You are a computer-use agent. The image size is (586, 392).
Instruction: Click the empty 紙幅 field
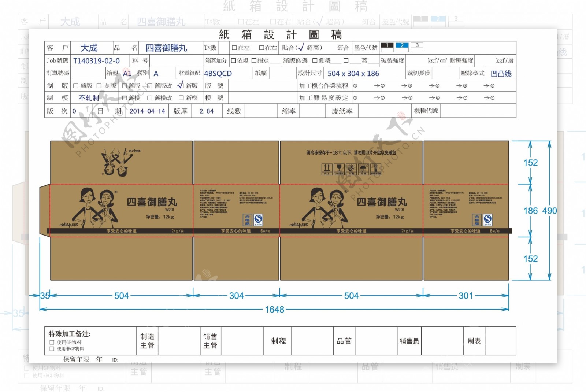[x=282, y=73]
